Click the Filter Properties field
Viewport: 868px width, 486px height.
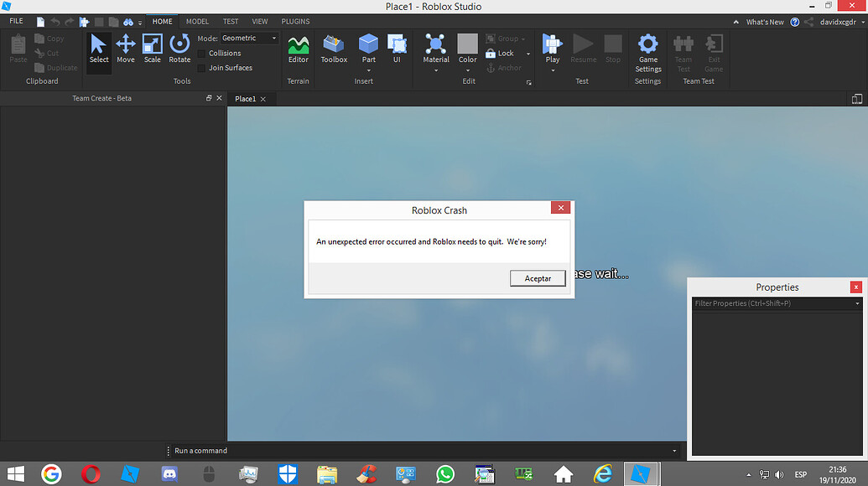[777, 303]
